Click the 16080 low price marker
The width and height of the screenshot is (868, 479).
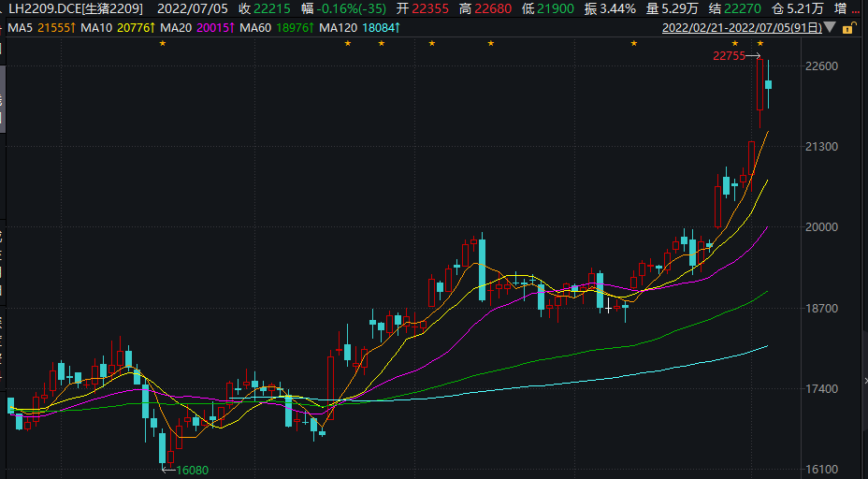tap(185, 470)
